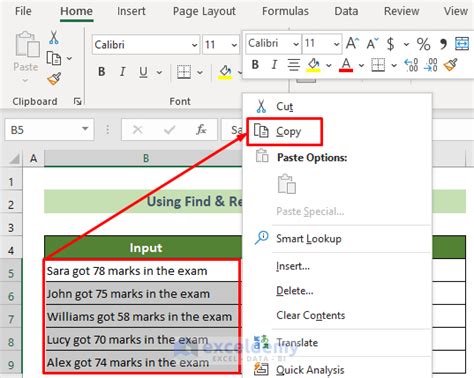474x378 pixels.
Task: Click Decrease Decimal in mini toolbar
Action: click(431, 65)
